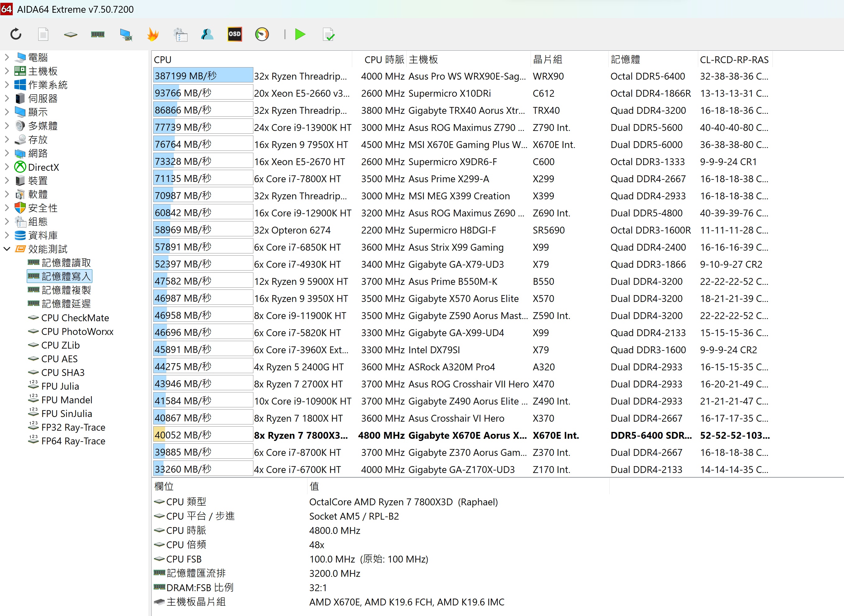Expand the 軟體 node chevron

[x=7, y=194]
